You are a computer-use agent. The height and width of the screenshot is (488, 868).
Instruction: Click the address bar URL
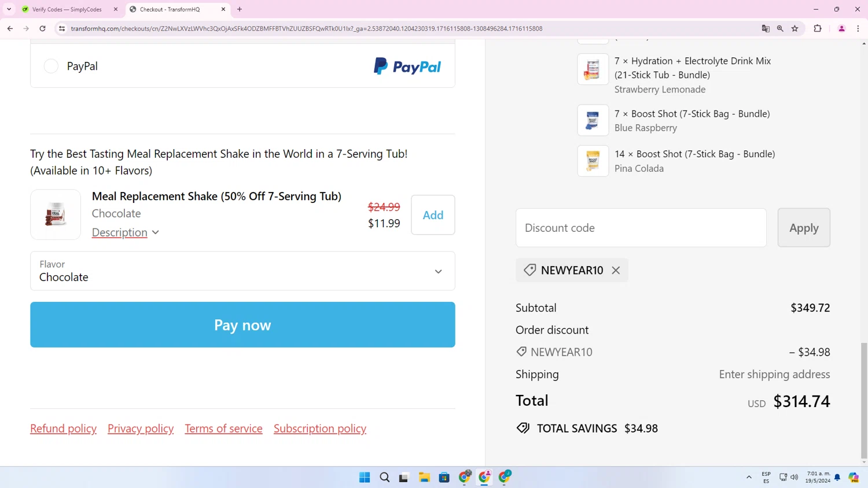(307, 28)
